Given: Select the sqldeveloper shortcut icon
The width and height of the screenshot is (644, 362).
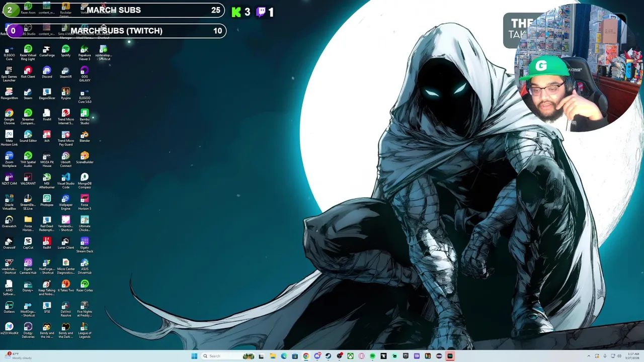Looking at the screenshot, I should pyautogui.click(x=104, y=53).
